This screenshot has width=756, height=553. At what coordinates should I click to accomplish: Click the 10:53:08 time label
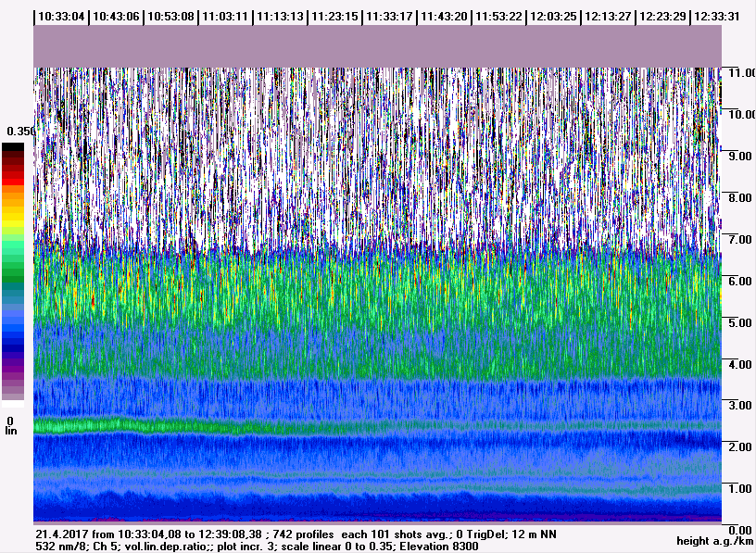tap(170, 17)
